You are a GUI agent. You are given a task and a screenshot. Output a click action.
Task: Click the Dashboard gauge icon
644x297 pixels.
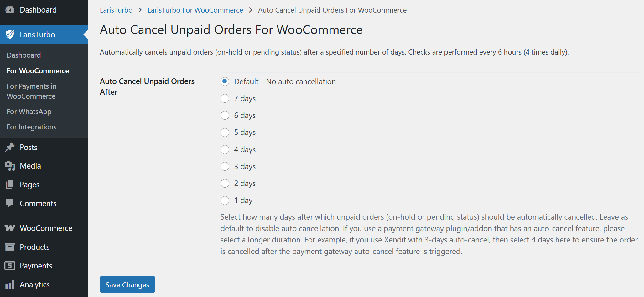click(x=10, y=10)
